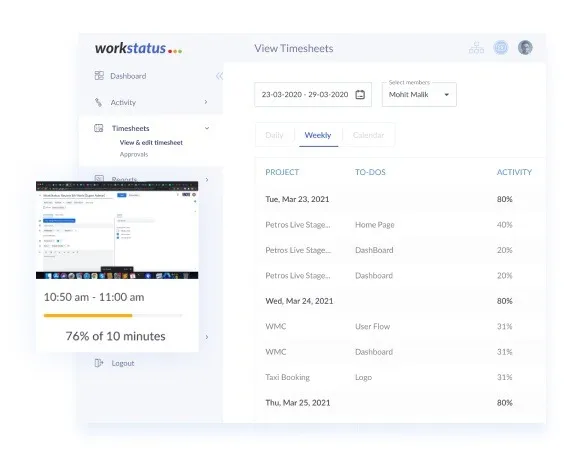Click the Activity sidebar icon
581x460 pixels.
click(98, 102)
